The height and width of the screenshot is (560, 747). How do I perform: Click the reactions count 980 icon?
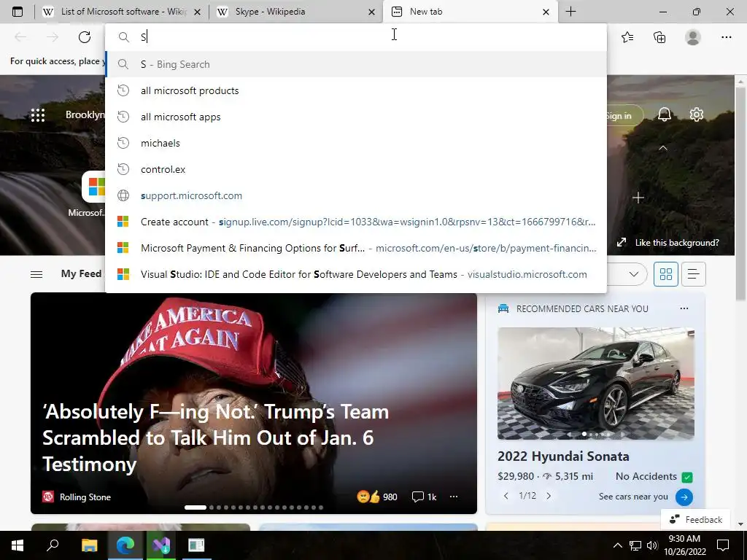coord(377,497)
